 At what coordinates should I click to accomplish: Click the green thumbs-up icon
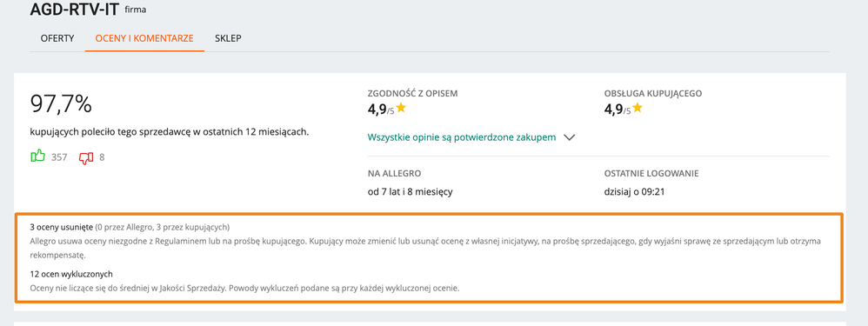(37, 156)
